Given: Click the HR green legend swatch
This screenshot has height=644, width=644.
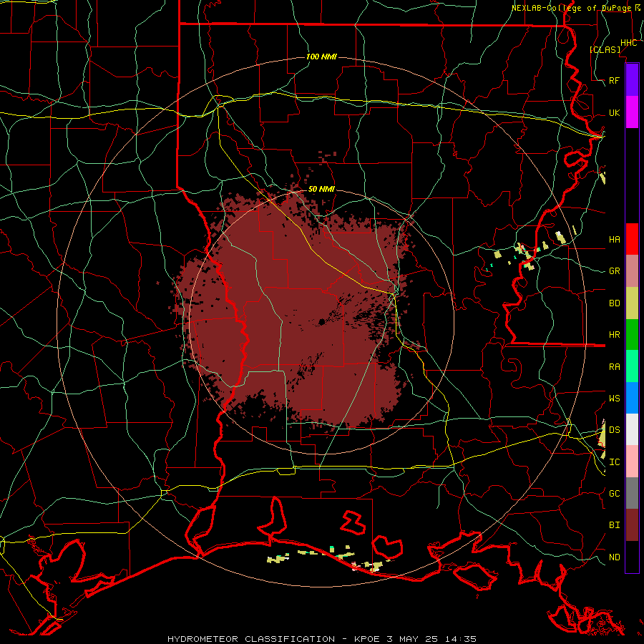Looking at the screenshot, I should pos(632,335).
